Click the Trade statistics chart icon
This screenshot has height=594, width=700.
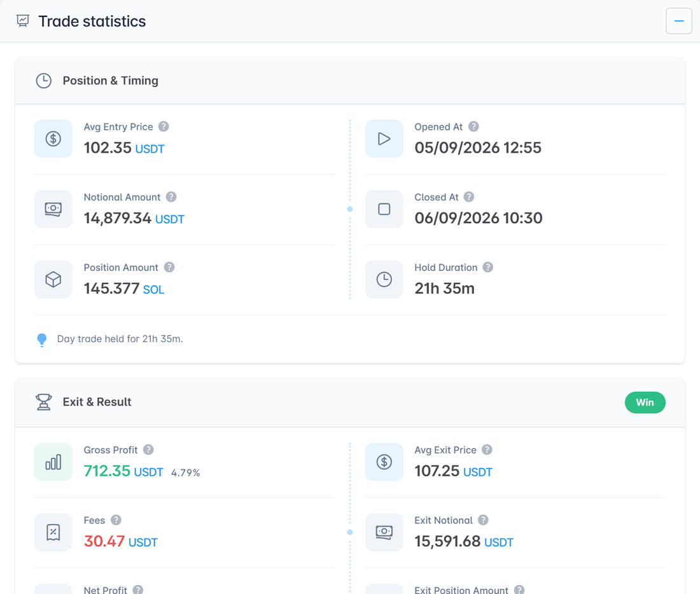point(23,21)
